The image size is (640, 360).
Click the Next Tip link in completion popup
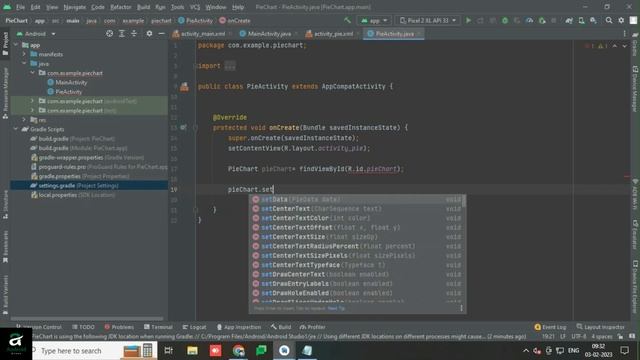pyautogui.click(x=336, y=308)
